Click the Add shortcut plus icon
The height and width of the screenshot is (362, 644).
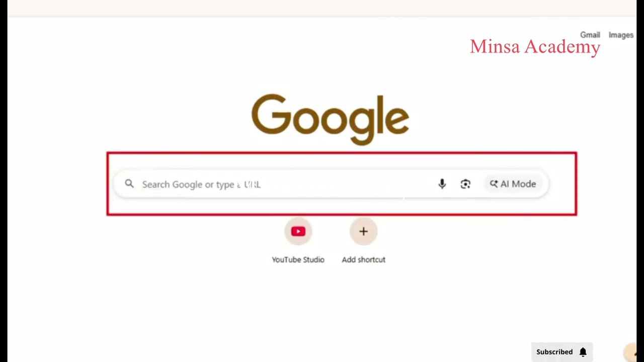click(x=363, y=231)
